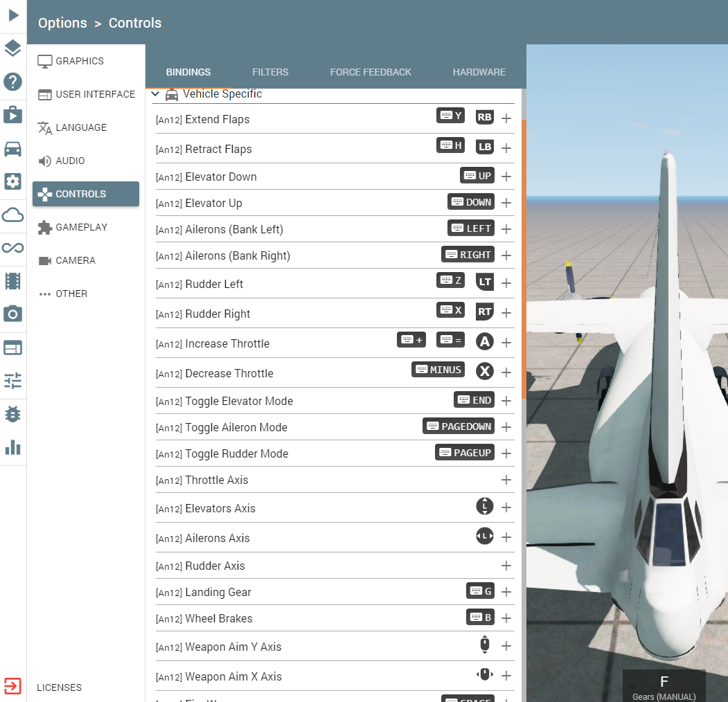Image resolution: width=728 pixels, height=702 pixels.
Task: Open the Graphics options category
Action: pos(85,61)
